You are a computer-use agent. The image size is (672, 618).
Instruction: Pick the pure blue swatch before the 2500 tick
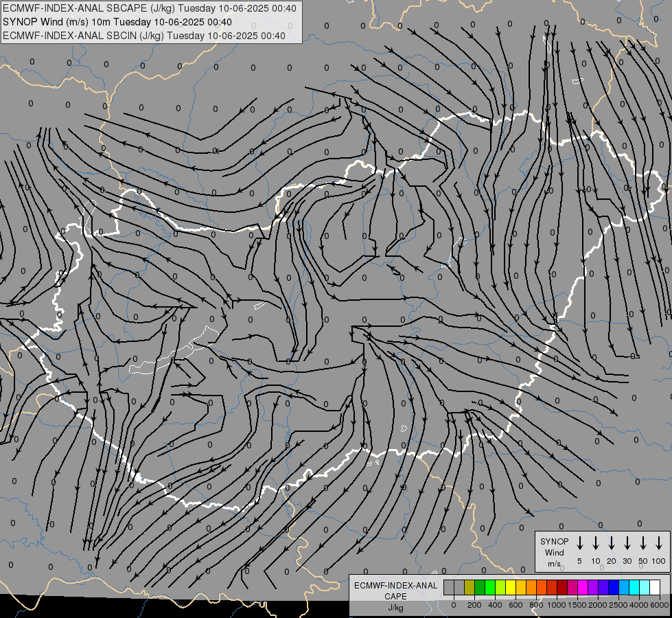click(613, 587)
